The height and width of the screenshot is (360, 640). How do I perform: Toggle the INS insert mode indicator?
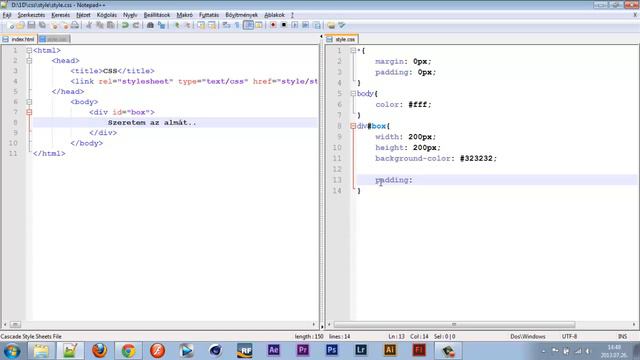coord(622,336)
